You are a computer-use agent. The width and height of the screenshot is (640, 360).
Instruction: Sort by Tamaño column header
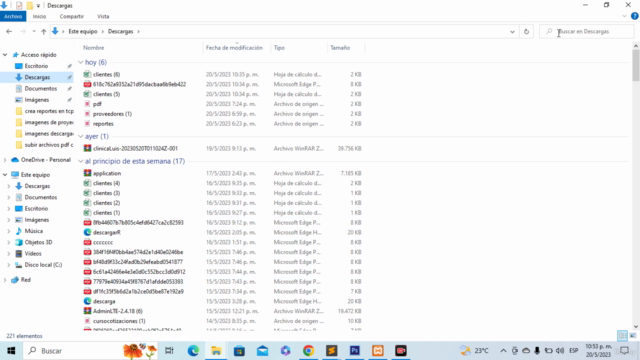(x=340, y=48)
